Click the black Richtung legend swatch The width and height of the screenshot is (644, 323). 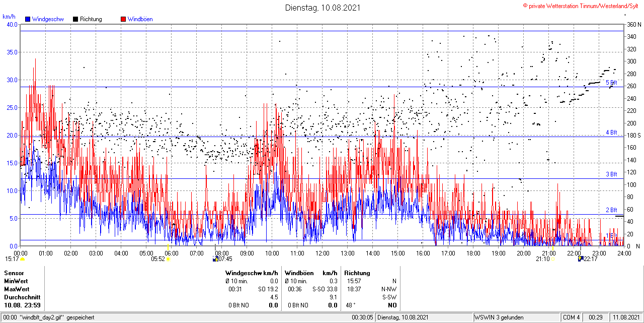coord(75,19)
